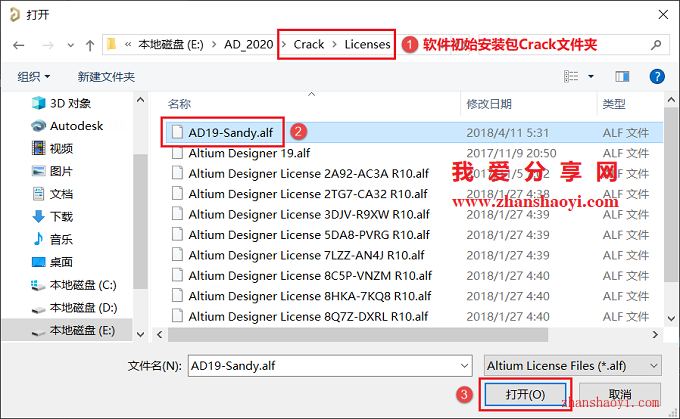This screenshot has height=419, width=680.
Task: Click the 取消 button
Action: 620,394
